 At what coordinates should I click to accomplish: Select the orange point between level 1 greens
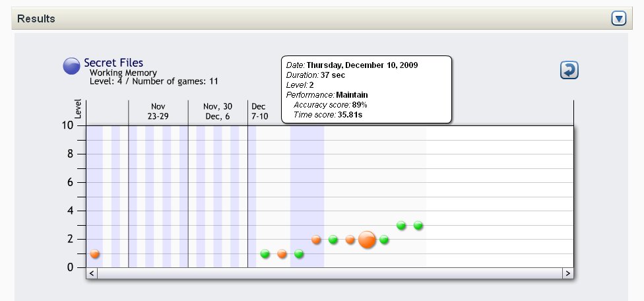click(282, 253)
